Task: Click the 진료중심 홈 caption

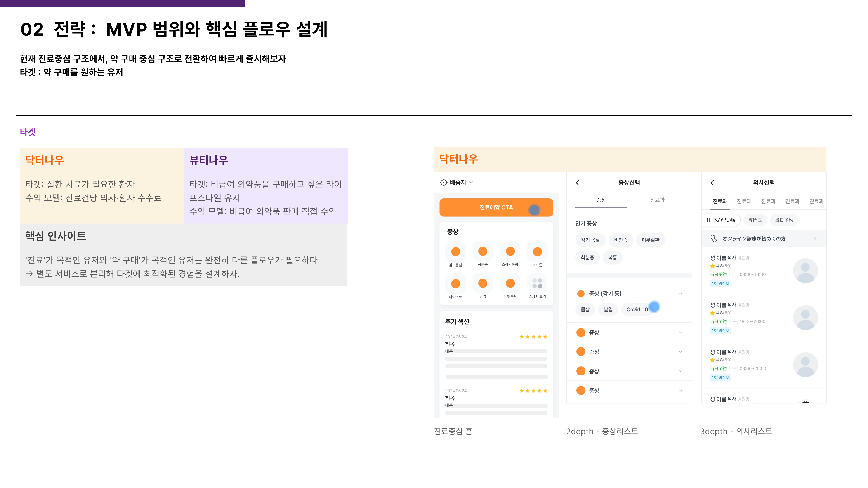Action: [453, 432]
